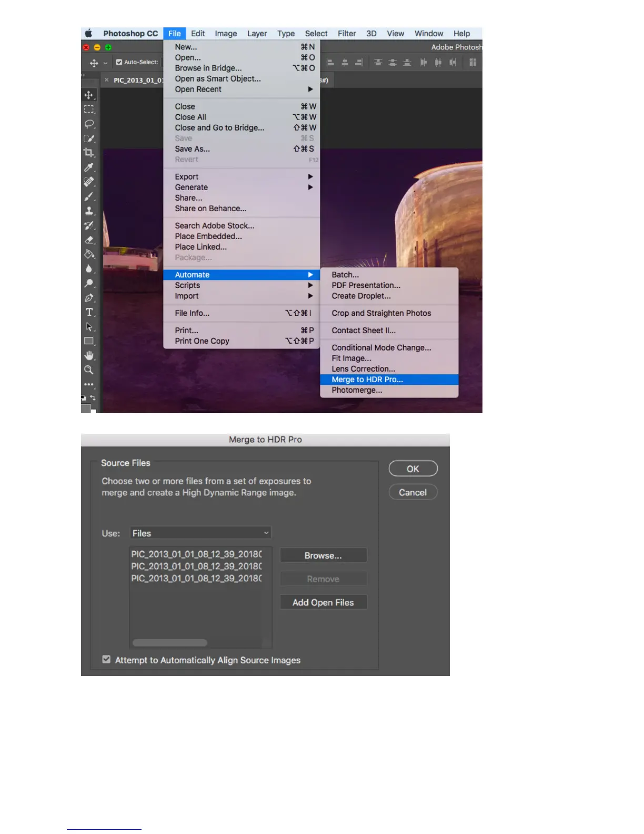The height and width of the screenshot is (834, 644).
Task: Select the Quick Selection tool
Action: (x=89, y=138)
